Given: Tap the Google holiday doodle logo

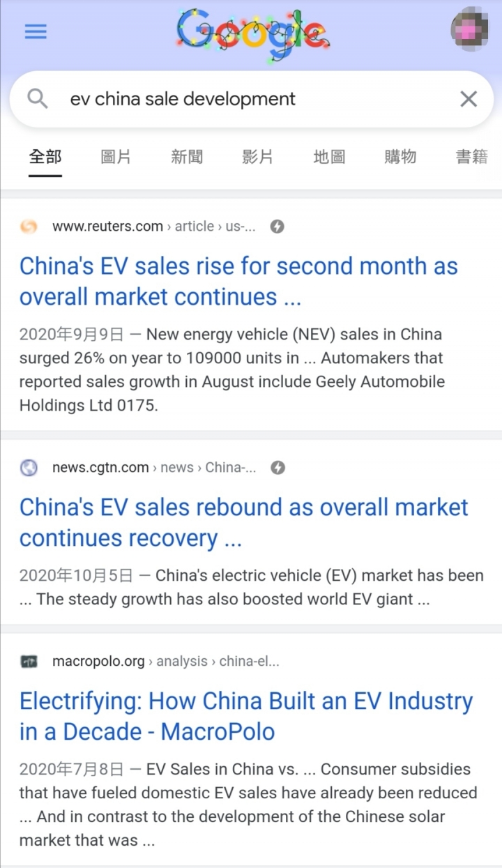Looking at the screenshot, I should tap(252, 34).
